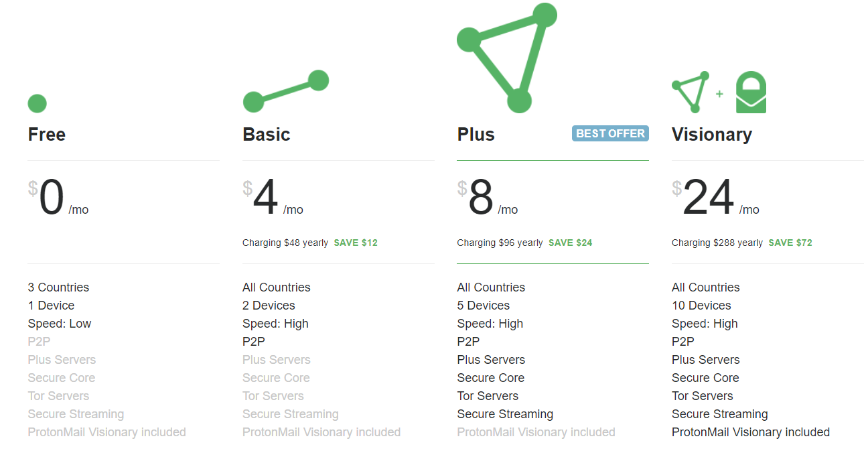Click the $8 per month price
Screen dimensions: 868x459
(488, 198)
